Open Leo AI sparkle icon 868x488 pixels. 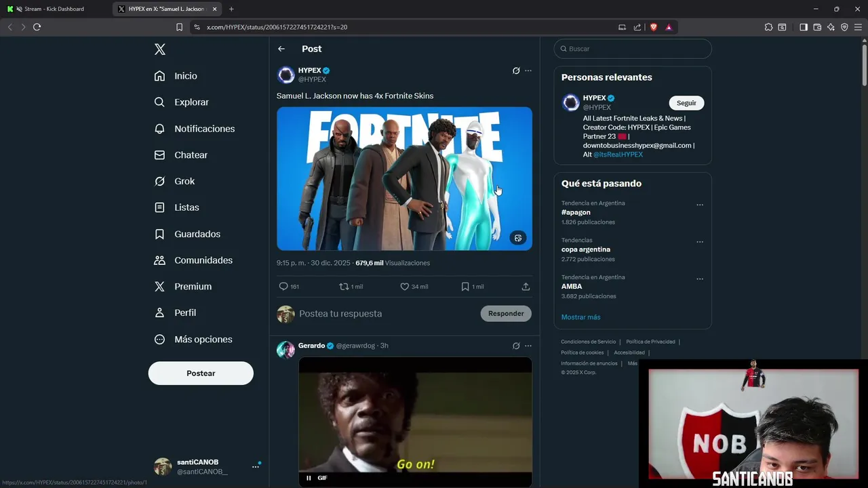(x=831, y=27)
